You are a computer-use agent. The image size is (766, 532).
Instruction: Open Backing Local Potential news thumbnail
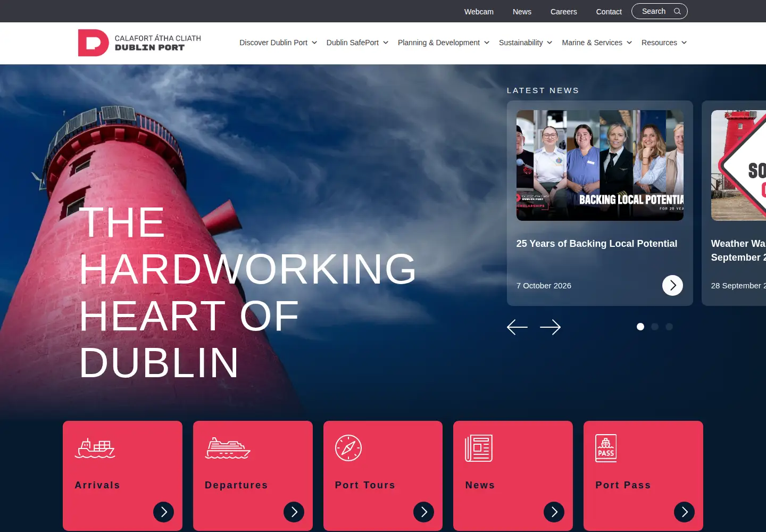tap(600, 165)
